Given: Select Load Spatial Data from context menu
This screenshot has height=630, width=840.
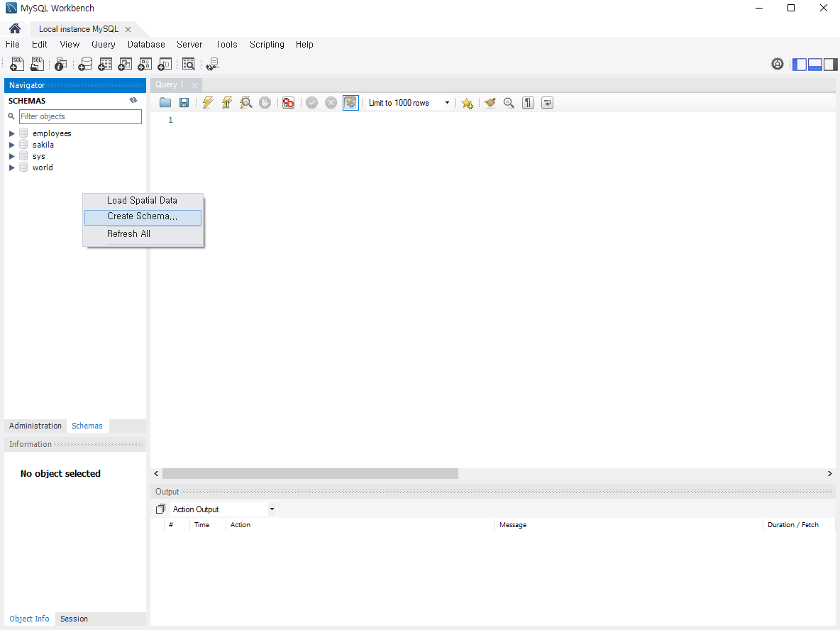Looking at the screenshot, I should coord(143,200).
